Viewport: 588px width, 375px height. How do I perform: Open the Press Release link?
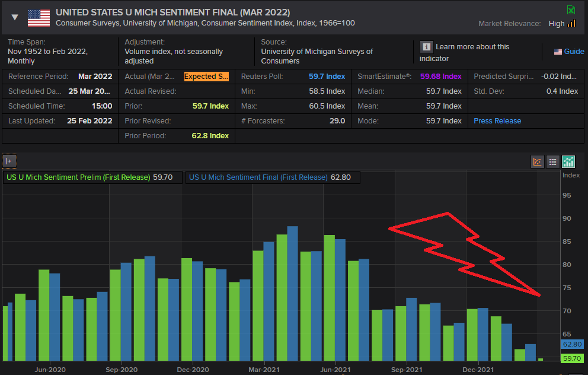pos(497,121)
